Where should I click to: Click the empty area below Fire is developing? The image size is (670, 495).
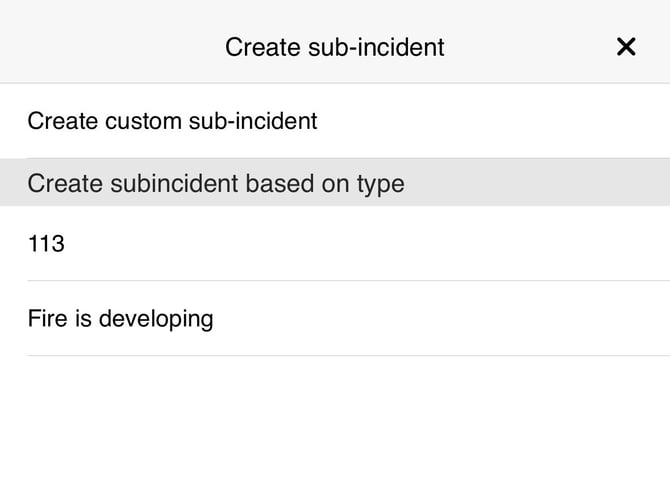coord(335,425)
